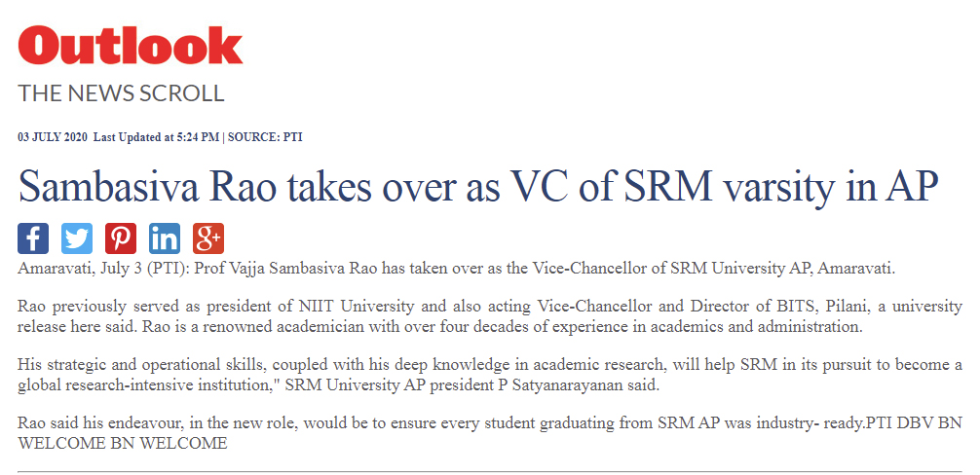This screenshot has height=475, width=980.
Task: Click the Last Updated at 5:24 PM text
Action: (156, 137)
